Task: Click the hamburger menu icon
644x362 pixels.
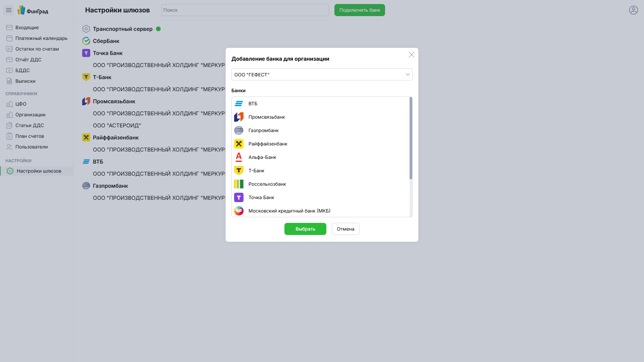Action: (9, 10)
